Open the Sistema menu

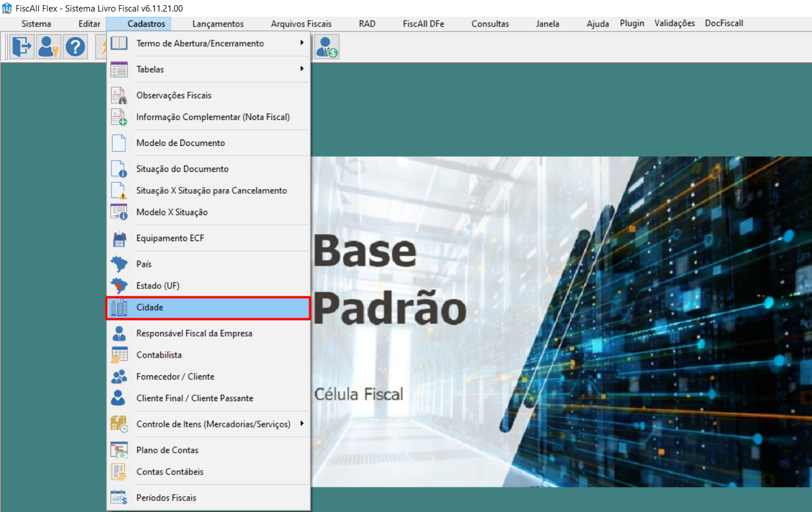[x=36, y=24]
